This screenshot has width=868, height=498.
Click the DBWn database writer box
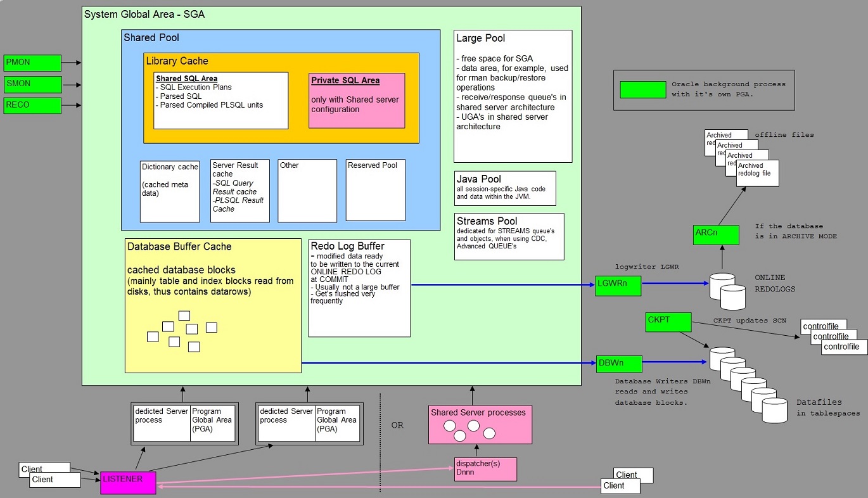click(619, 364)
